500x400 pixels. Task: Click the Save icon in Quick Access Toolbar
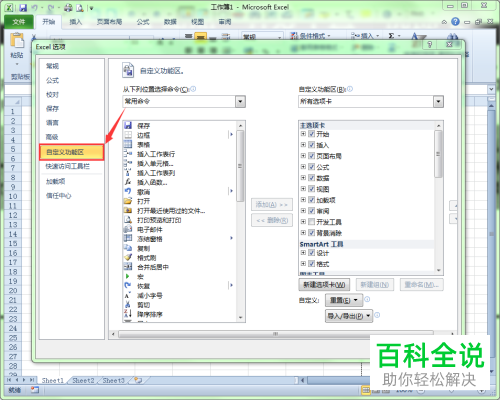pyautogui.click(x=22, y=7)
